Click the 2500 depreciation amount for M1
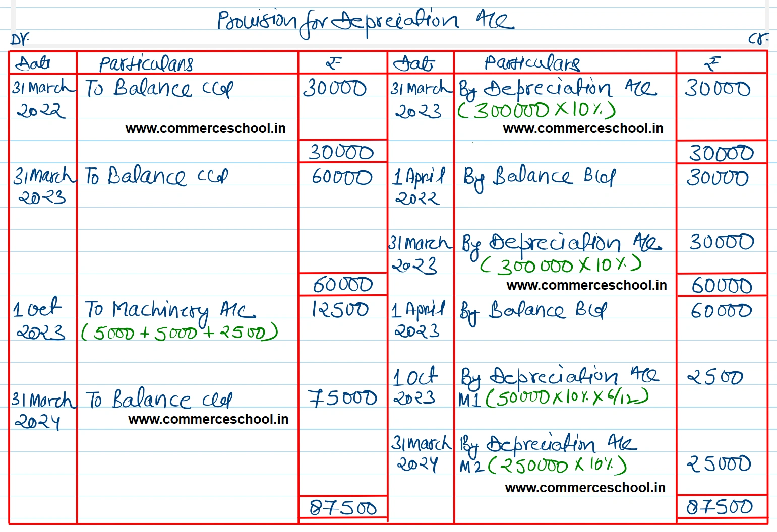Viewport: 777px width, 532px height. pyautogui.click(x=715, y=377)
